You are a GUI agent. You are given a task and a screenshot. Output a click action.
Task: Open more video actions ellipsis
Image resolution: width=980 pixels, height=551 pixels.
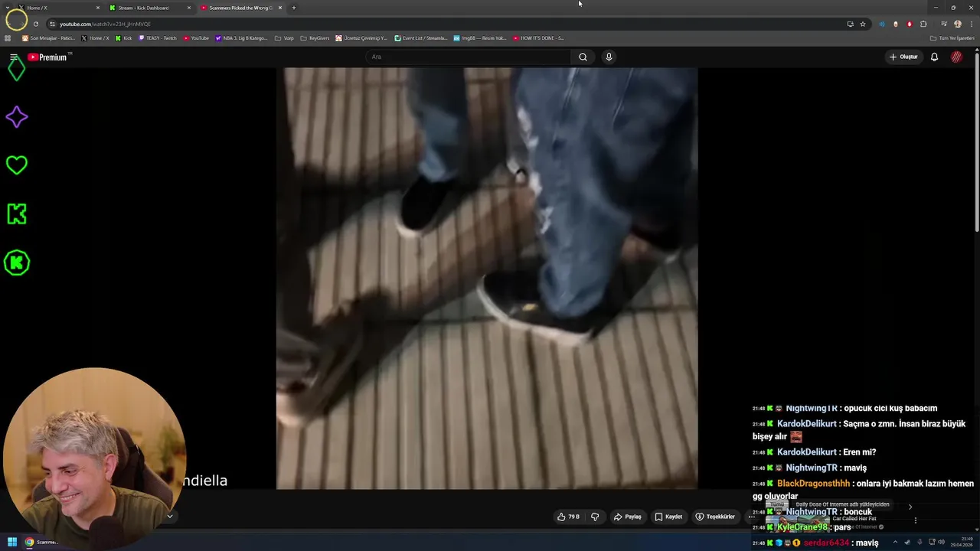pos(751,517)
